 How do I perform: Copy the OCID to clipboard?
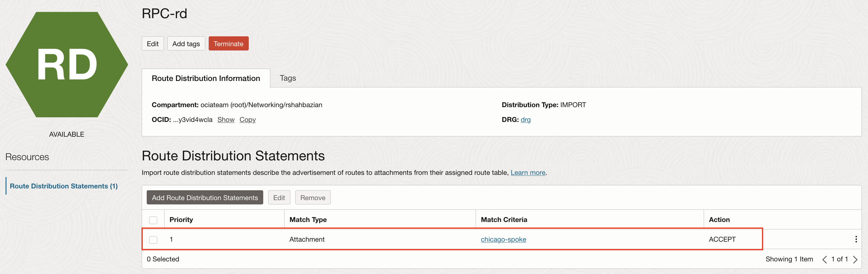pyautogui.click(x=247, y=119)
